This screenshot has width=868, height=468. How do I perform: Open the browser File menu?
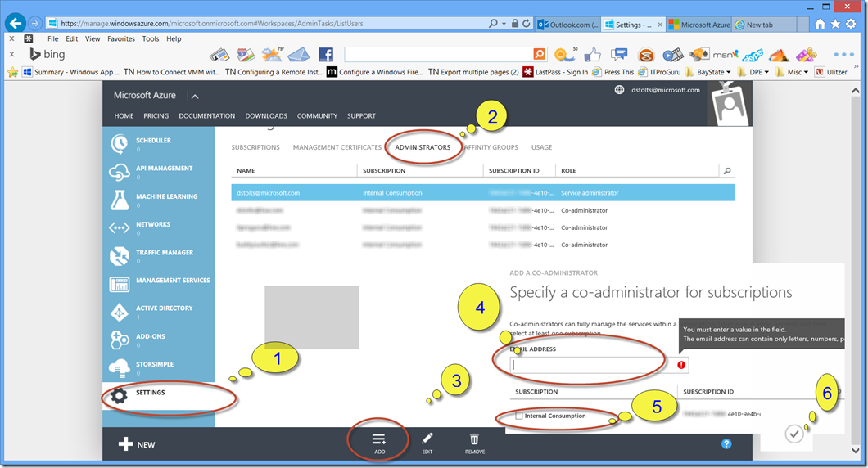coord(52,38)
